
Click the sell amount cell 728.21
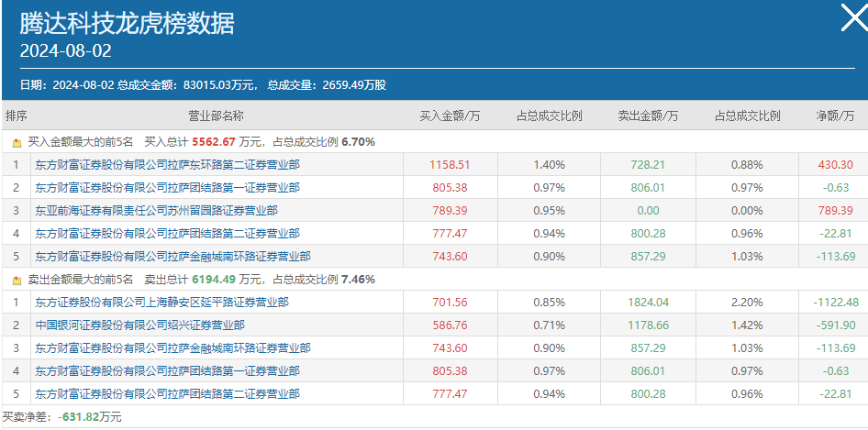point(648,164)
